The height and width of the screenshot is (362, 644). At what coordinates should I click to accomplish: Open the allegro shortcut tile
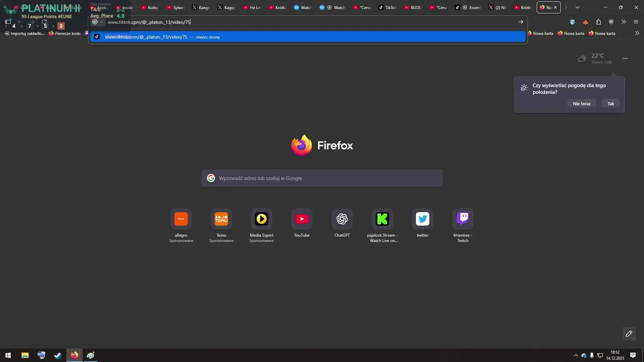[181, 219]
